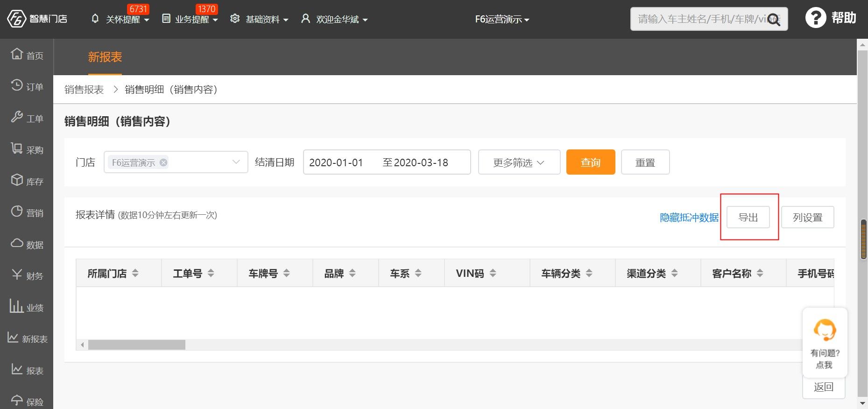868x409 pixels.
Task: Click the table horizontal scrollbar thumb
Action: tap(137, 345)
